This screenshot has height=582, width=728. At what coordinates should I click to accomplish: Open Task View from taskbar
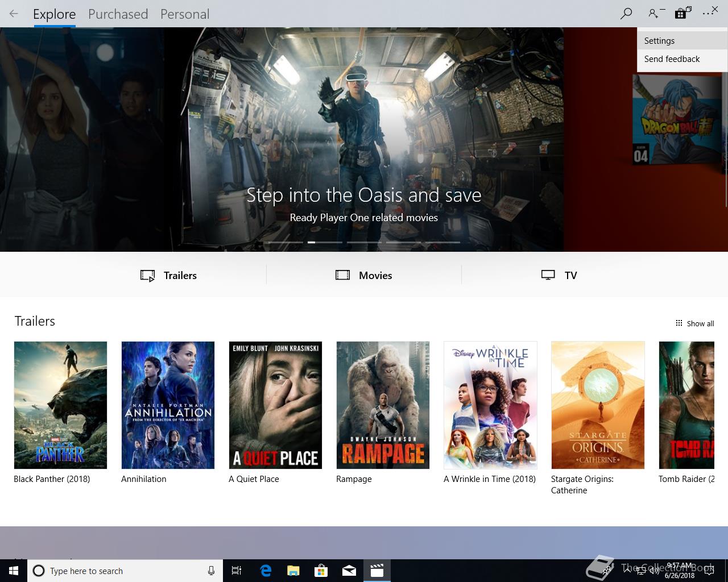(x=237, y=571)
